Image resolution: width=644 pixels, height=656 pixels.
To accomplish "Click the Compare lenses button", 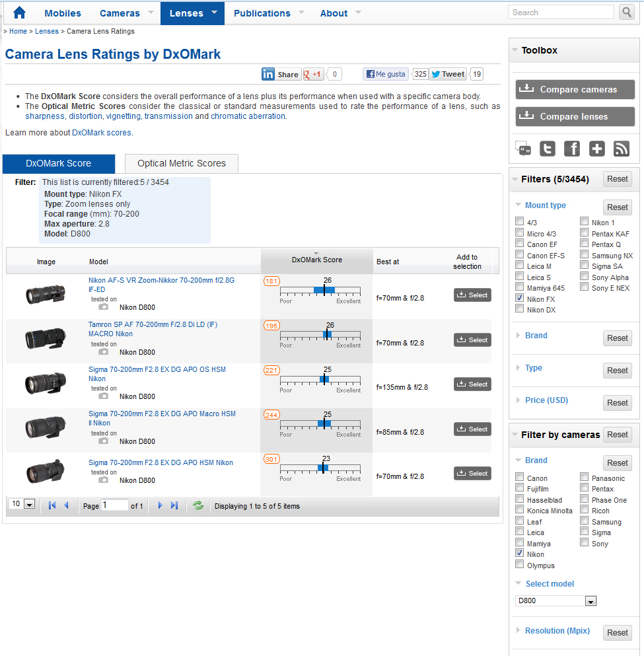I will click(575, 116).
